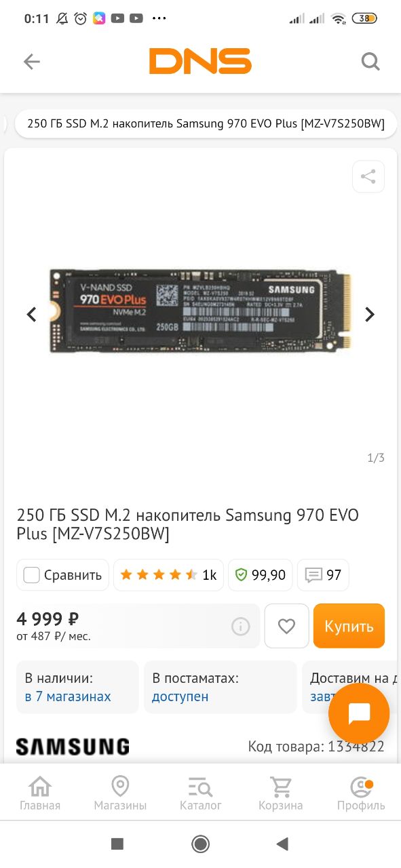Open search with the magnifier icon
The image size is (401, 868).
370,62
